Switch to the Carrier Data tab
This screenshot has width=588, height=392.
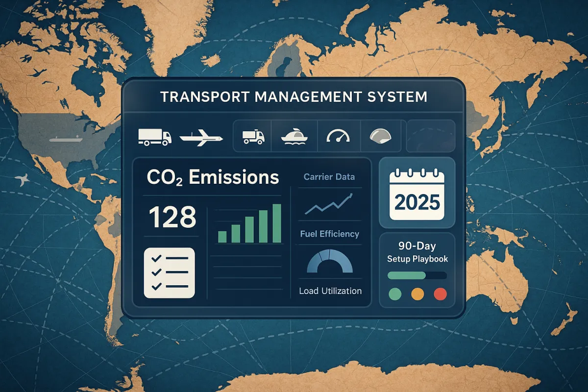click(x=329, y=177)
